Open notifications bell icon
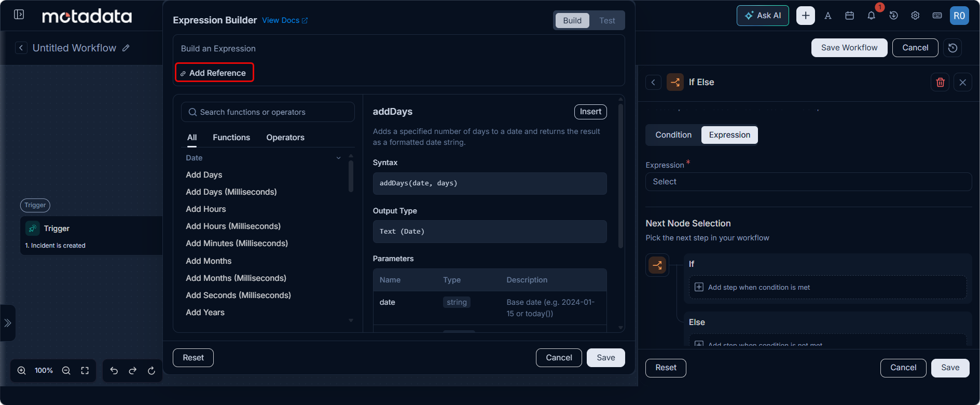This screenshot has height=405, width=980. (x=872, y=16)
